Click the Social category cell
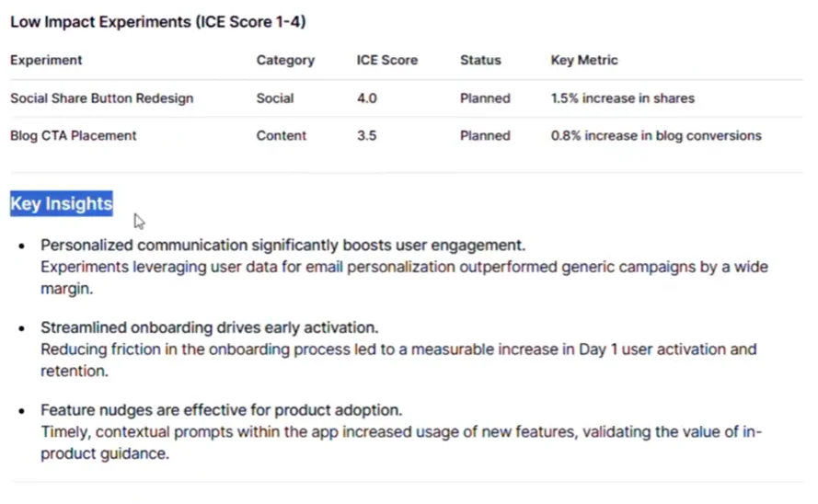818x504 pixels. coord(275,98)
